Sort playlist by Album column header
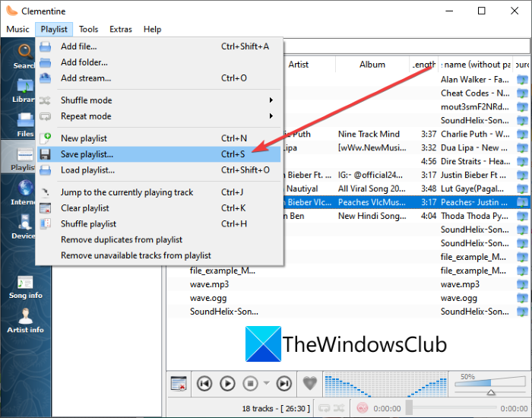The width and height of the screenshot is (532, 418). click(x=372, y=65)
